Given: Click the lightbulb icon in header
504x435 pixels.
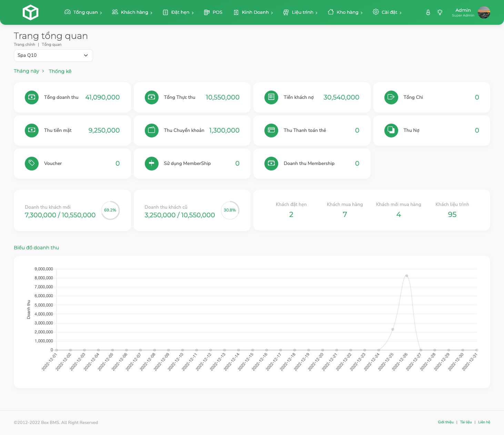Looking at the screenshot, I should tap(440, 12).
